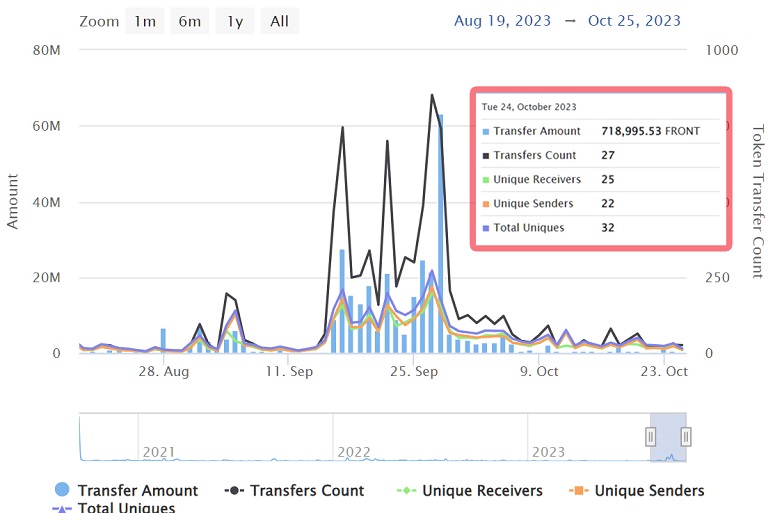Viewport: 775px width, 513px height.
Task: Click the Token Transfer Count axis title
Action: (x=758, y=202)
